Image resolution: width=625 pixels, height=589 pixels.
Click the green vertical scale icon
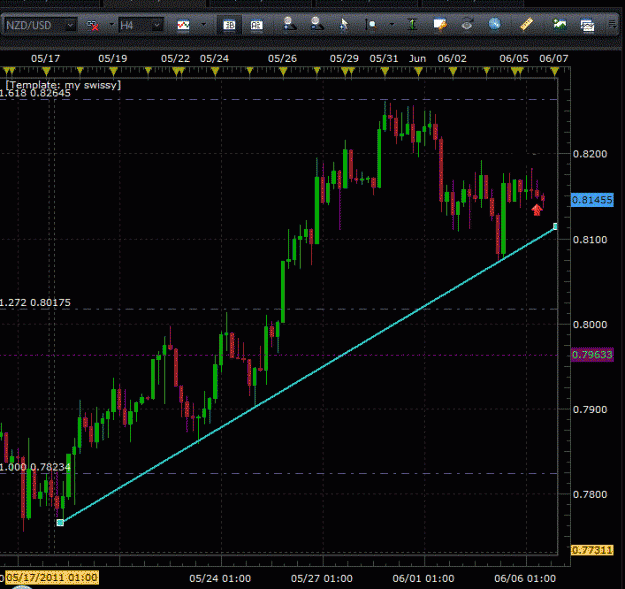coord(413,25)
